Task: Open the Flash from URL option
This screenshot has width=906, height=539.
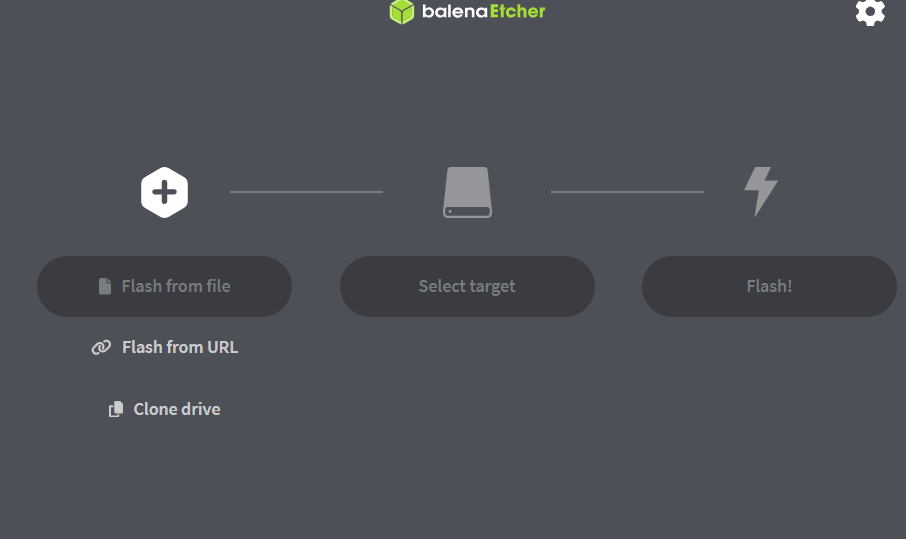Action: 180,347
